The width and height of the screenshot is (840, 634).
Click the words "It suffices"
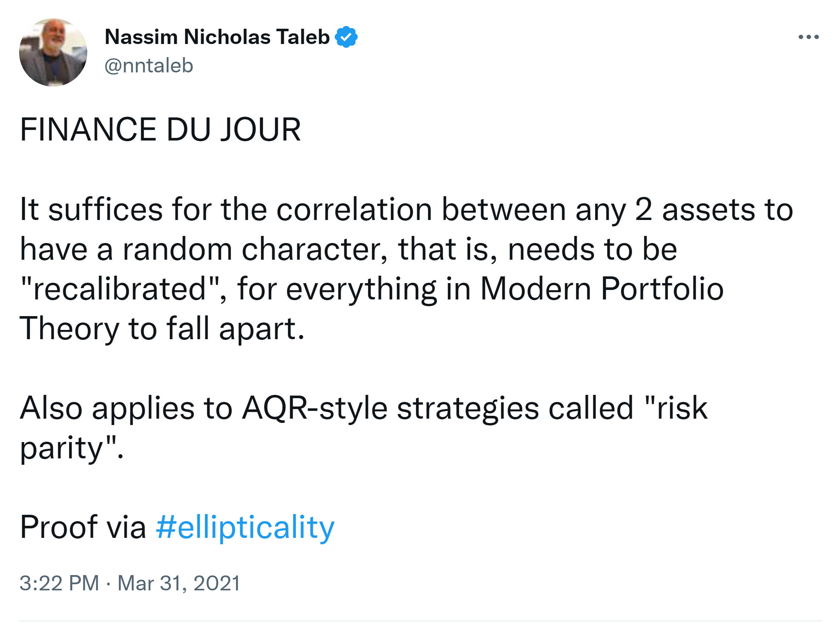pyautogui.click(x=91, y=210)
